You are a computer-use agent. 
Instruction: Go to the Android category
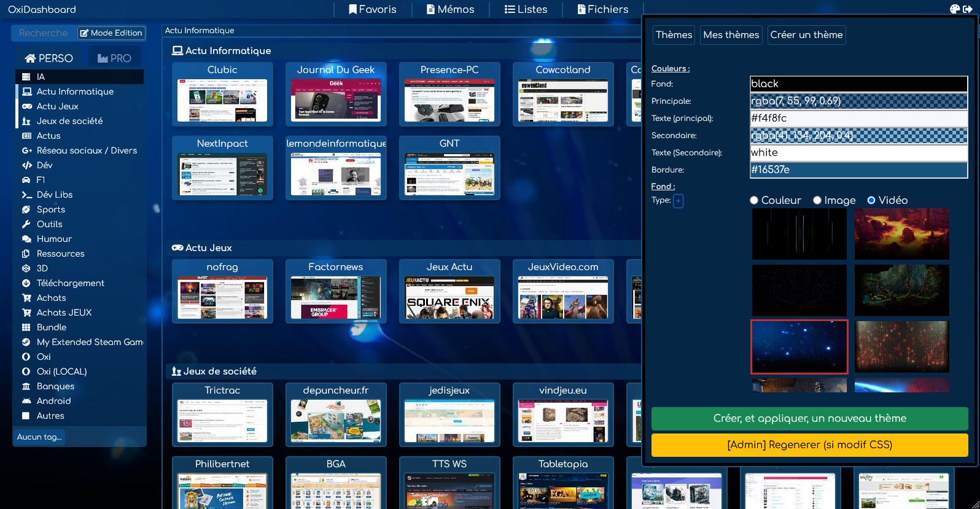80,401
